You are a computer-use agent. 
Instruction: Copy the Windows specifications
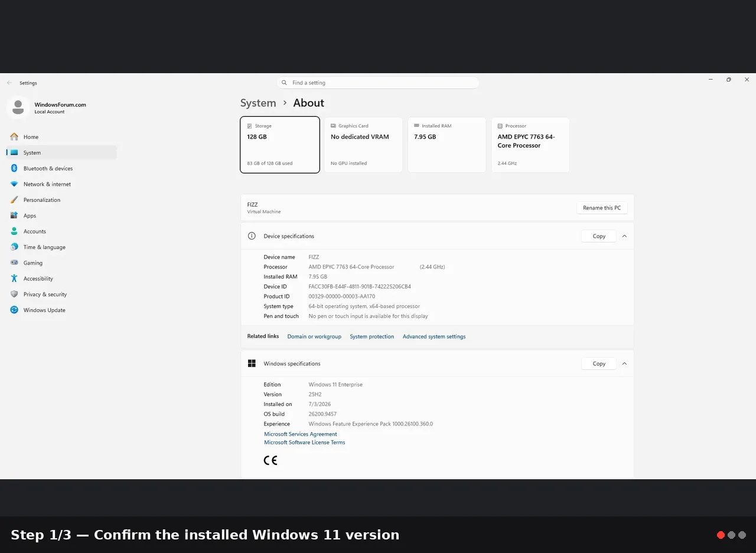599,364
